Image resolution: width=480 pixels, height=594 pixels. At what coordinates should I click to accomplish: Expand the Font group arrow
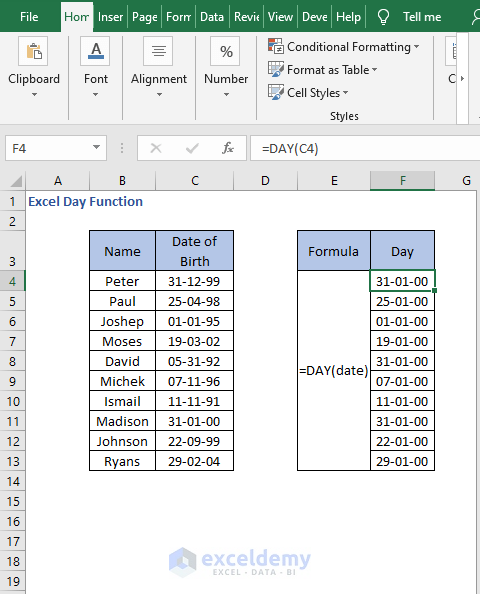[95, 94]
